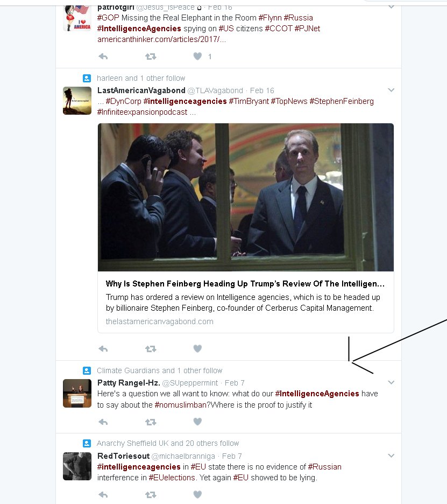
Task: Open RedToriesout display name
Action: [123, 456]
